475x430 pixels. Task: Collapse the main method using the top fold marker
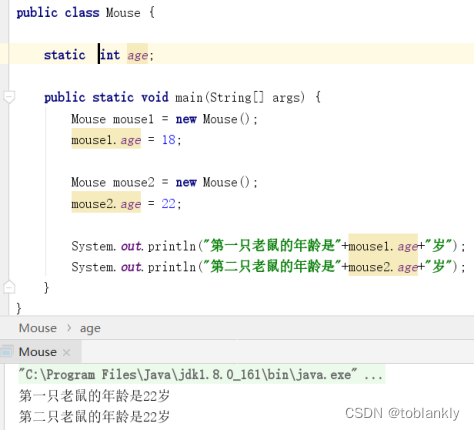pos(9,97)
